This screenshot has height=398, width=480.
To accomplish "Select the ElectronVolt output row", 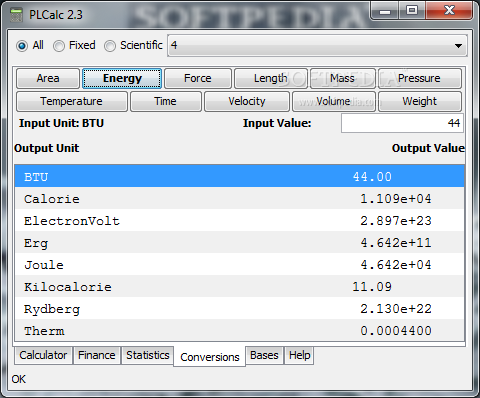I will coord(239,220).
